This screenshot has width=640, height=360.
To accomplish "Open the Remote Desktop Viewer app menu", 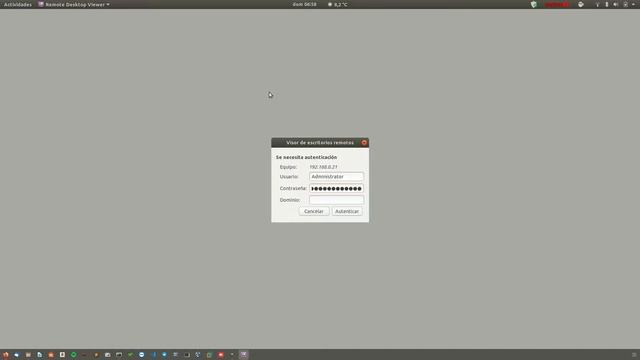I will (74, 4).
